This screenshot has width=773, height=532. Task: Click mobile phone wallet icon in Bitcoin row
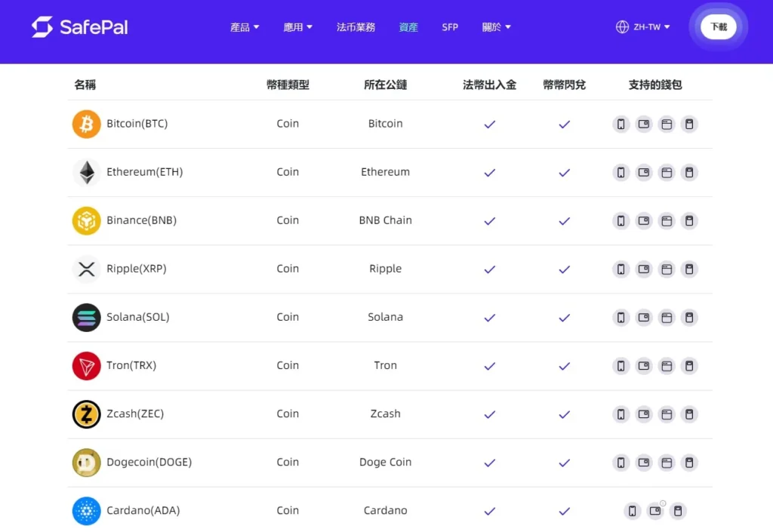(621, 124)
